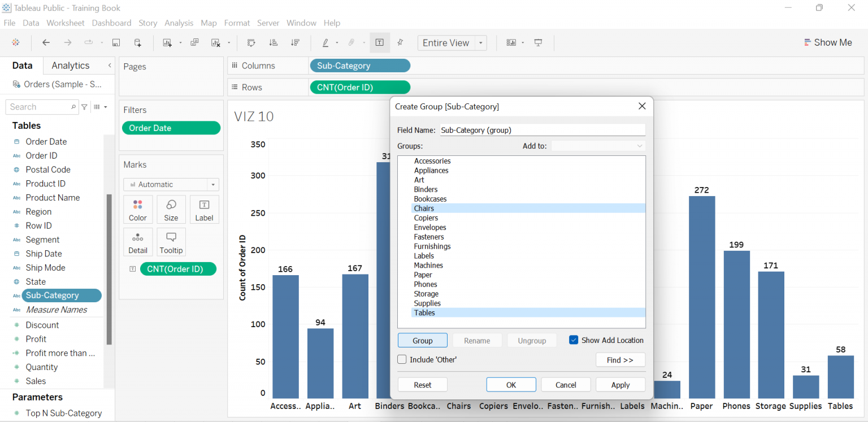
Task: Undo the last action with back arrow
Action: pos(46,42)
